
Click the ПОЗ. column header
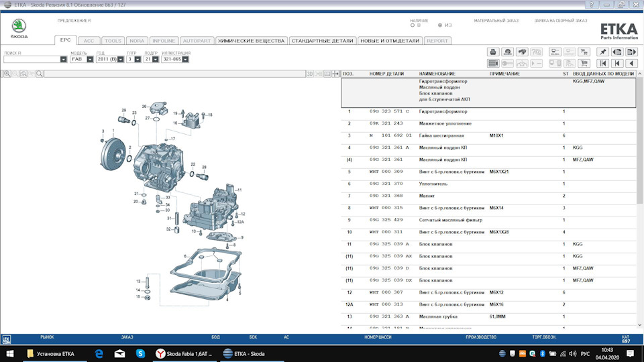(x=348, y=74)
